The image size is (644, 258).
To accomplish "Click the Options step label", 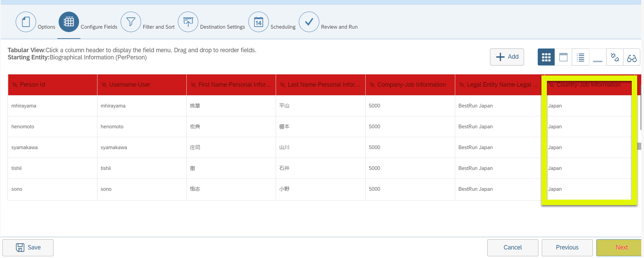I will coord(46,27).
